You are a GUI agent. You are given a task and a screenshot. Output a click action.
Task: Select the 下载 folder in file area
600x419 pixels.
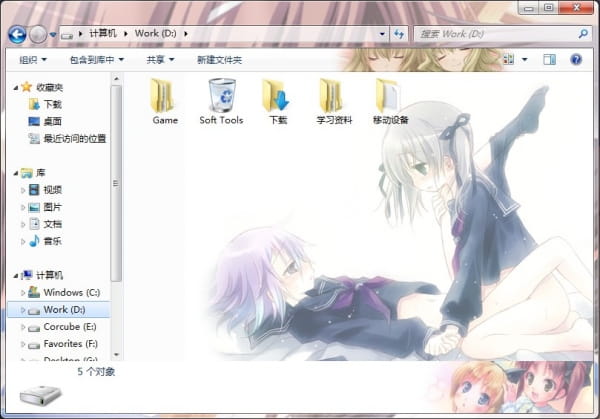coord(277,102)
